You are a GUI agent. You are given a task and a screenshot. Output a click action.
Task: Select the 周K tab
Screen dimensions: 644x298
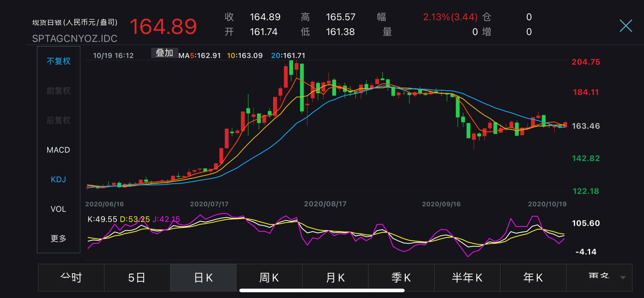[x=269, y=277]
